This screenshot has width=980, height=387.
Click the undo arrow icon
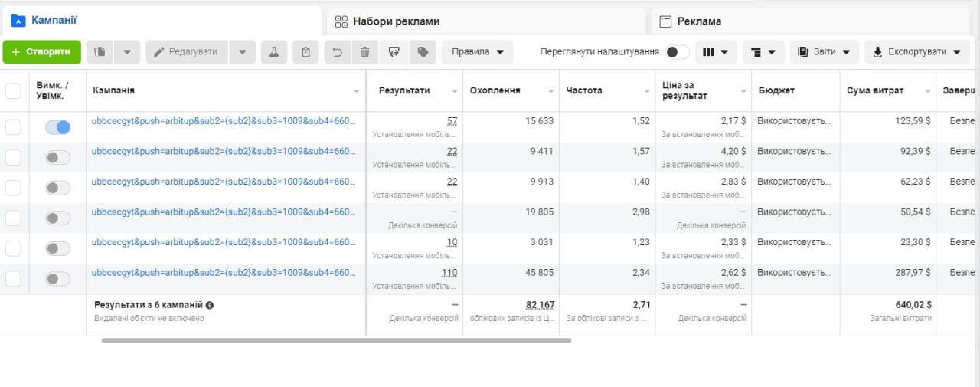pos(337,52)
